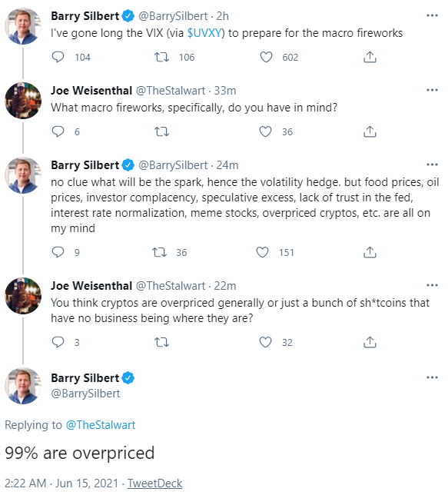Open more options on Joe's 33m tweet
The height and width of the screenshot is (495, 448).
[x=432, y=90]
